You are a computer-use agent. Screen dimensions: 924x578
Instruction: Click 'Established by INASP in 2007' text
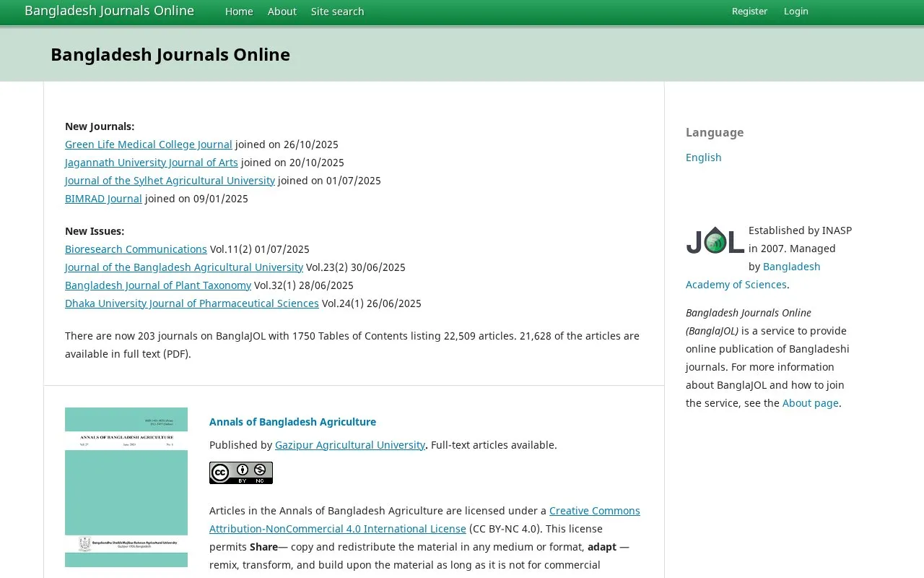[x=800, y=239]
